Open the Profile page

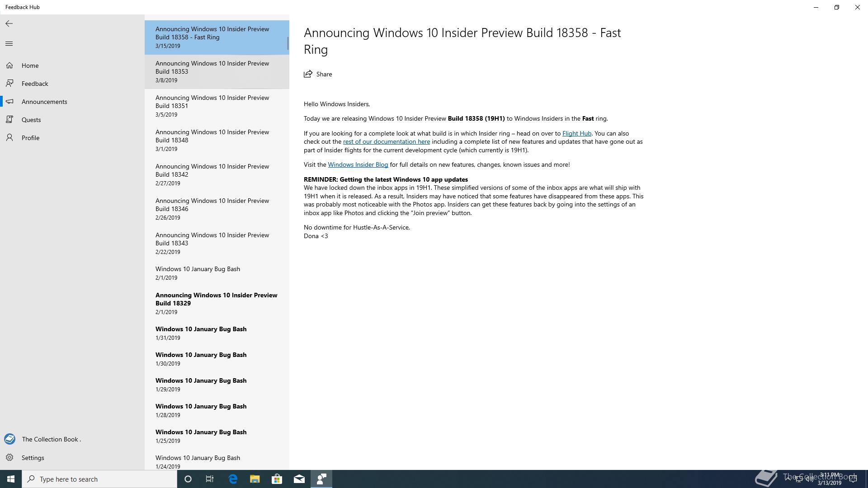(x=72, y=138)
